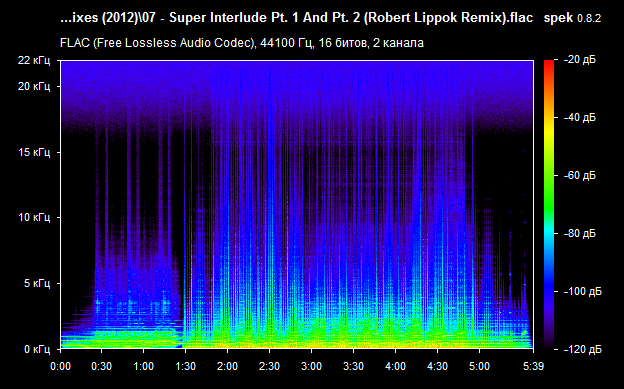
Task: Click the 22 кГц frequency label
Action: point(34,61)
